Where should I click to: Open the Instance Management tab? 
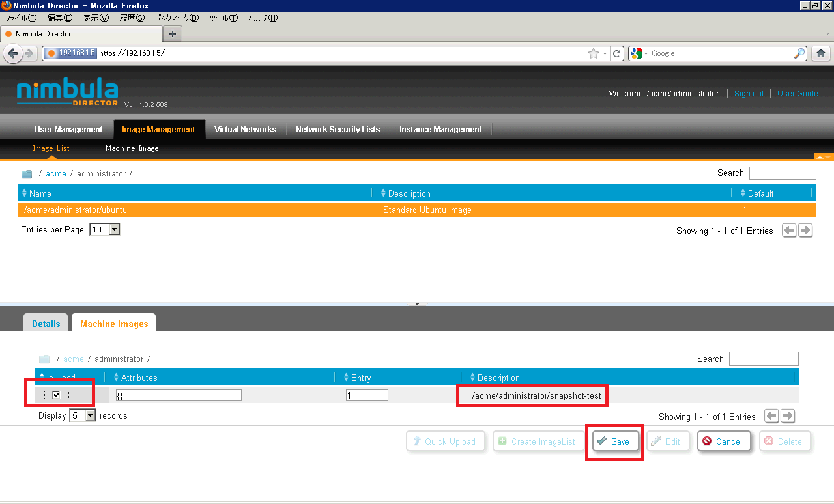[x=440, y=130]
